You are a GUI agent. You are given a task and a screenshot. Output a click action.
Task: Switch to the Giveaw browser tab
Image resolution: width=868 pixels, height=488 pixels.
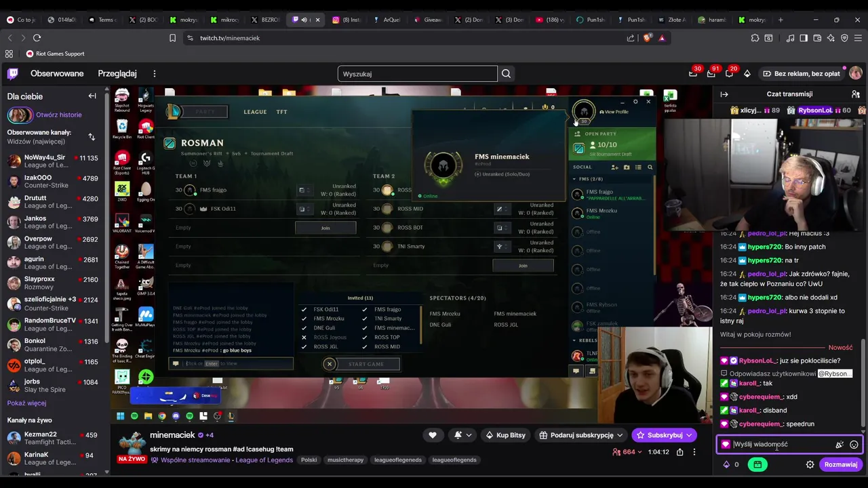pos(428,20)
